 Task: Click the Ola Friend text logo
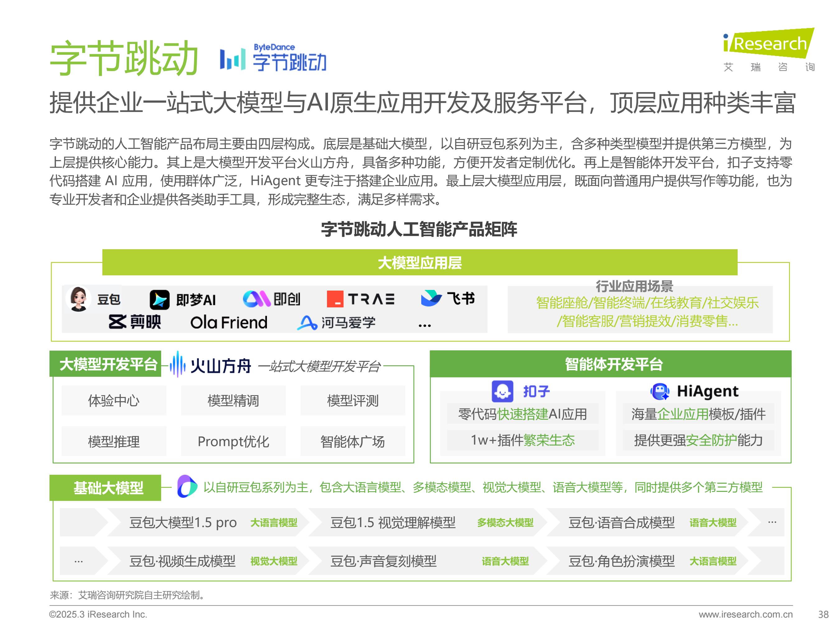(x=229, y=322)
